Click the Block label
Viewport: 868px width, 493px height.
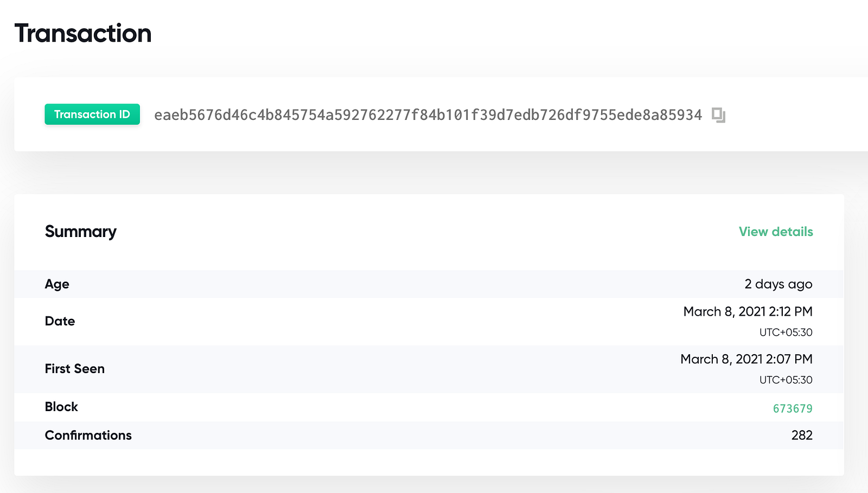61,407
